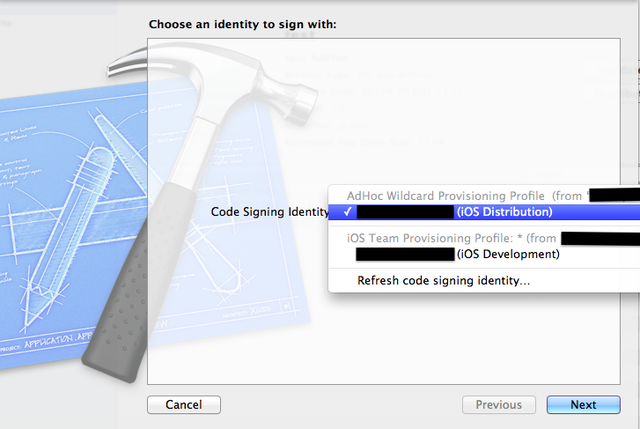640x429 pixels.
Task: Click redacted name in the iOS Distribution entry
Action: click(x=405, y=212)
